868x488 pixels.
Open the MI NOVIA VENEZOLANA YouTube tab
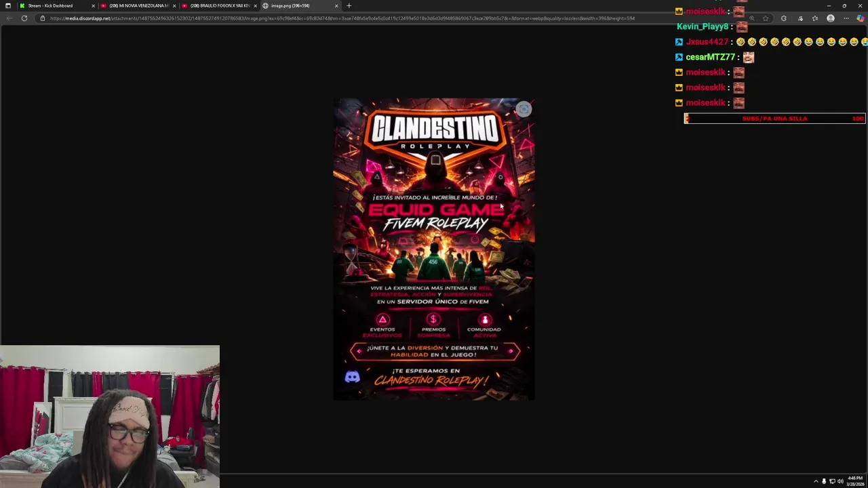[x=138, y=5]
